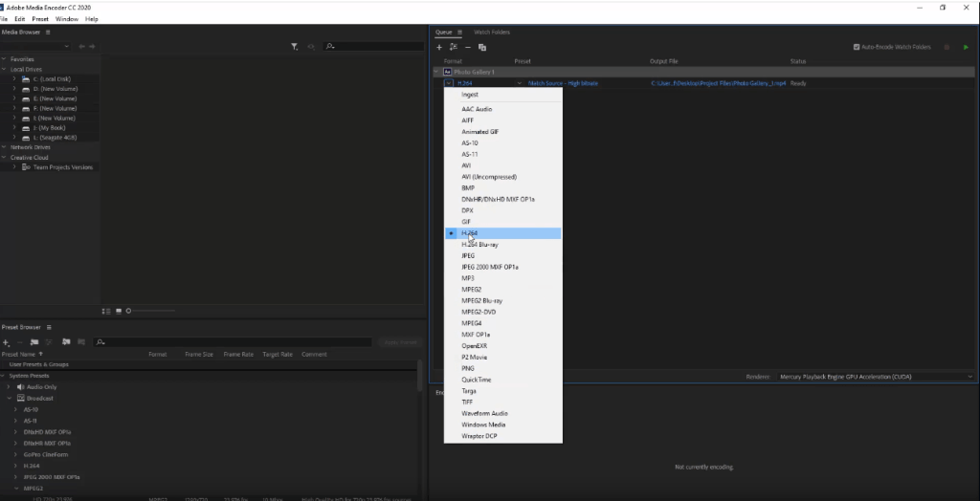
Task: Create new preset with Preset Browser plus icon
Action: (6, 341)
